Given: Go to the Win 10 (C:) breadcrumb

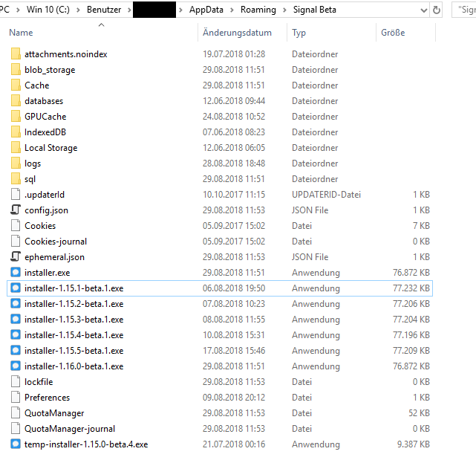Looking at the screenshot, I should tap(48, 10).
